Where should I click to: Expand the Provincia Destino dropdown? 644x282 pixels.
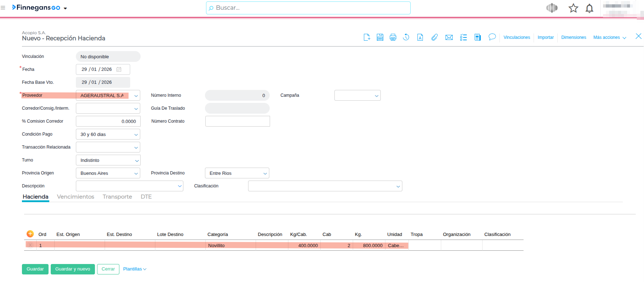[x=265, y=173]
